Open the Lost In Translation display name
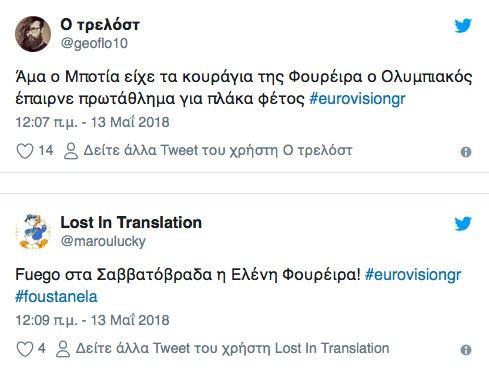Viewport: 489px width, 368px height. click(131, 222)
